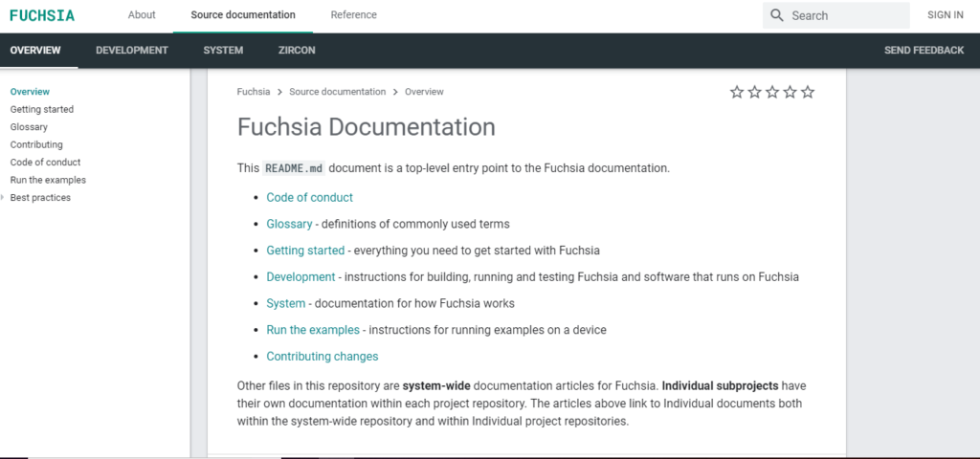The height and width of the screenshot is (459, 980).
Task: Switch to the About tab
Action: coord(142,15)
